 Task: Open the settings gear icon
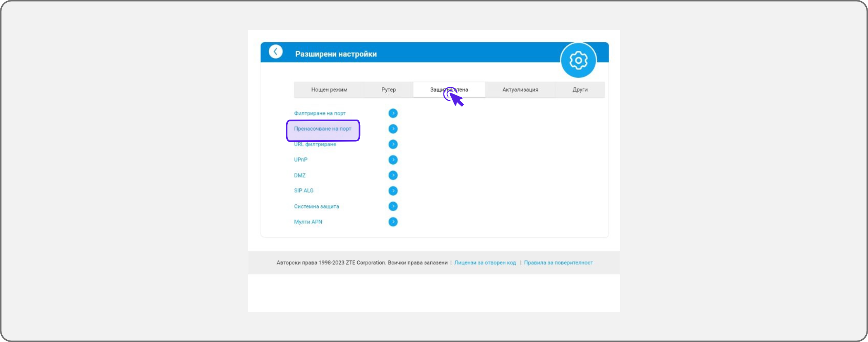pos(578,60)
